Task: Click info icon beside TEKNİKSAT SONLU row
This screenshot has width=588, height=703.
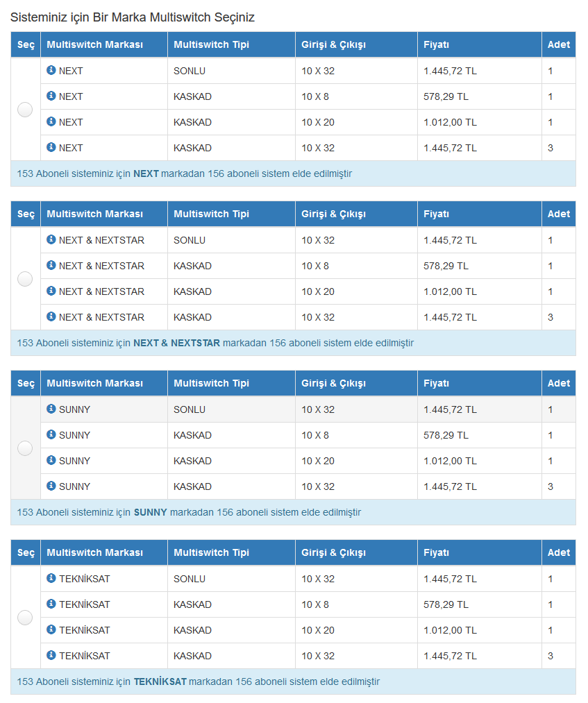Action: [x=51, y=578]
